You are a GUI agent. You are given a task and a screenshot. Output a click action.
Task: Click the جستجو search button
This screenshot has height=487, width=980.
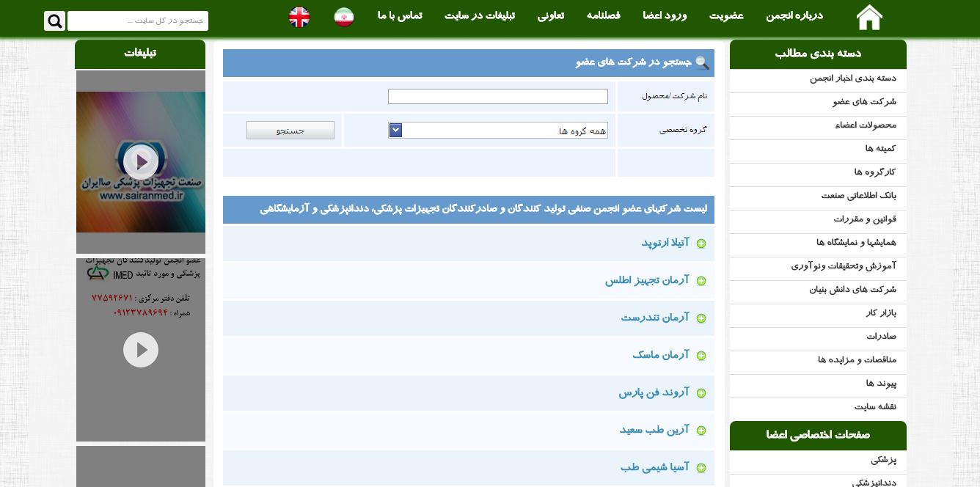click(290, 131)
